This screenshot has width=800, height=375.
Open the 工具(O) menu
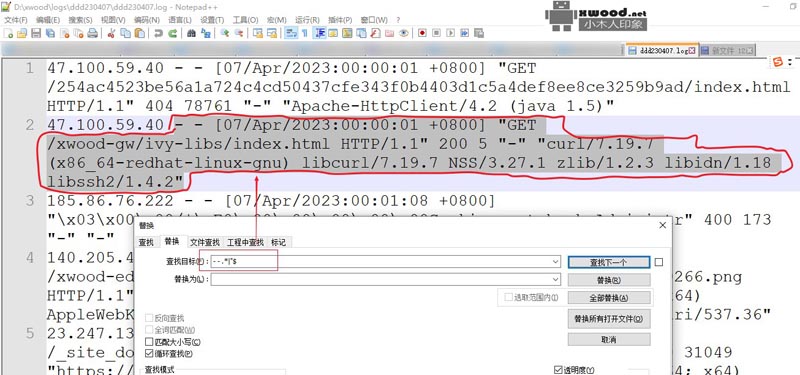(245, 20)
